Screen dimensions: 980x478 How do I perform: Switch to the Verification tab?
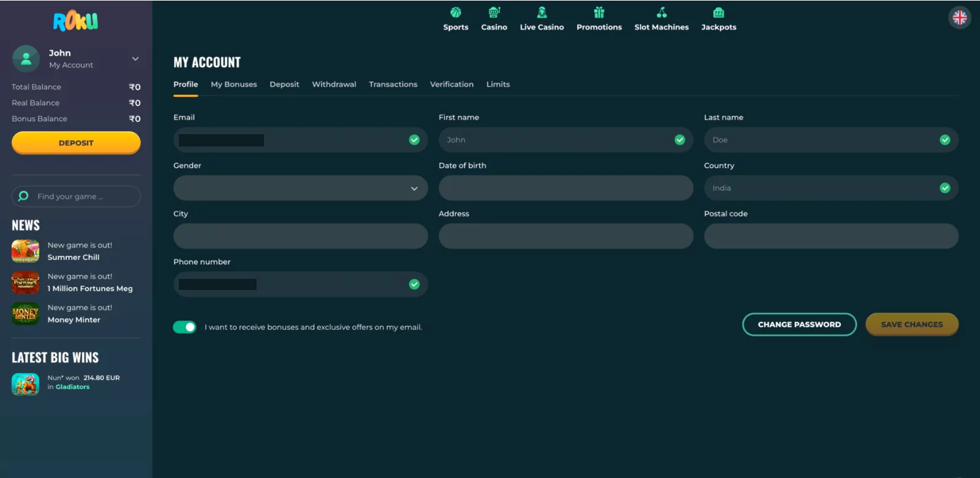451,85
